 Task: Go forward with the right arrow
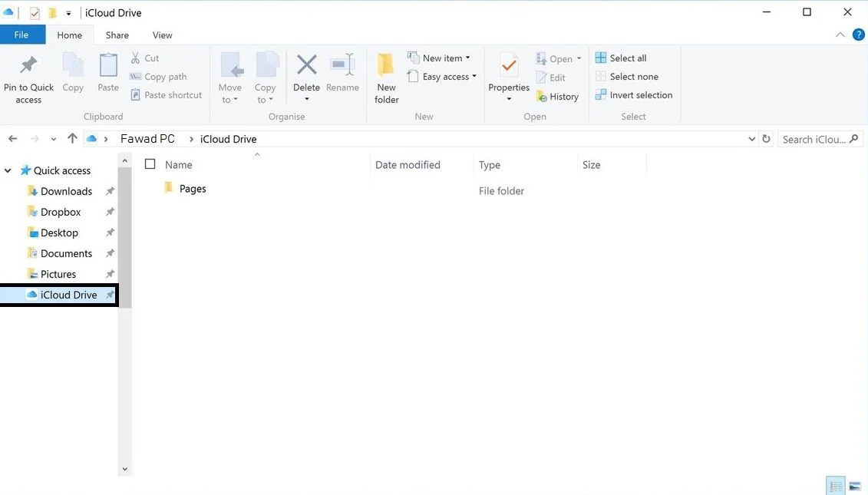[x=35, y=138]
